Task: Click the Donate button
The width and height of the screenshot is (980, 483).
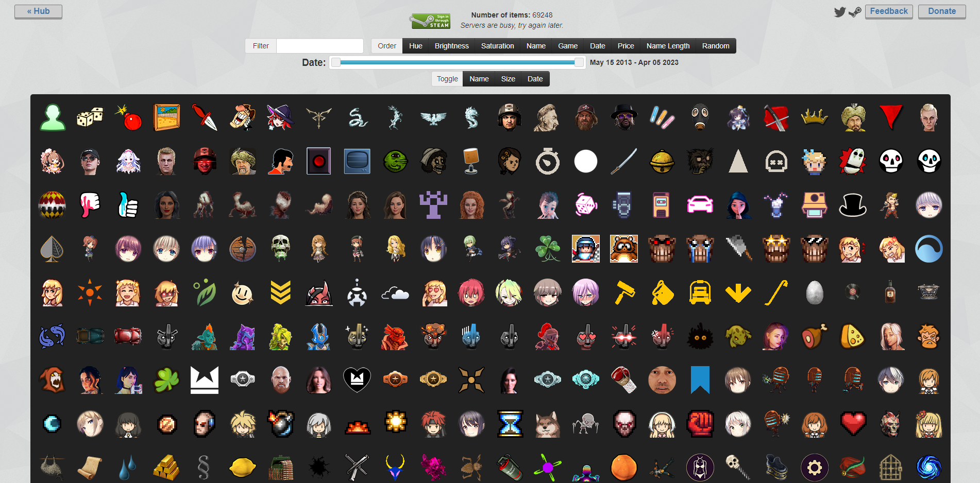Action: pos(942,11)
